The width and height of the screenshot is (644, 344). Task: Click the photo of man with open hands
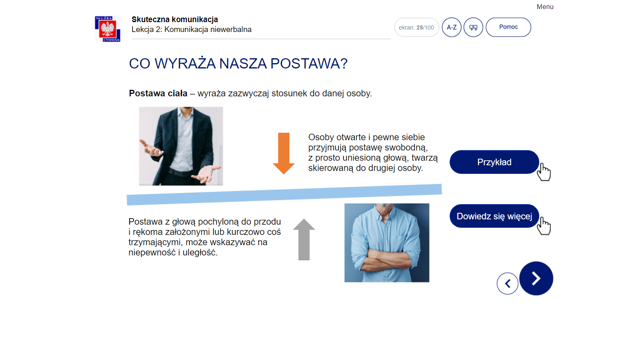(181, 146)
